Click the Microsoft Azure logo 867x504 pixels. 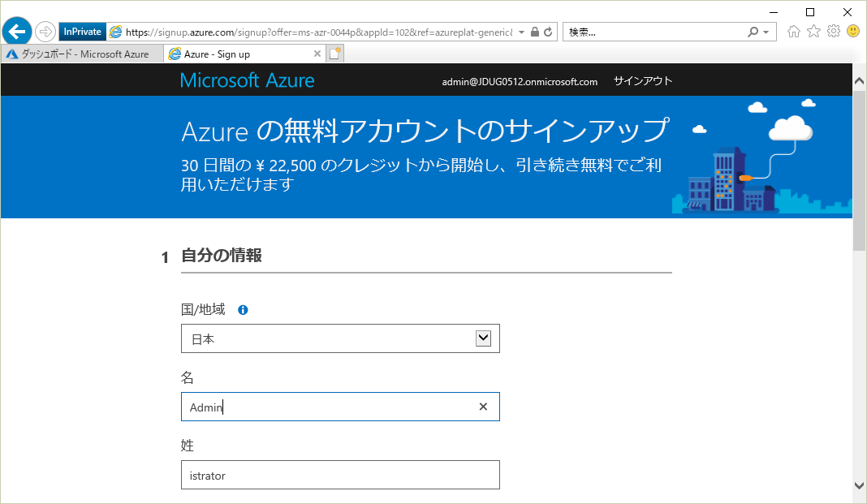247,80
